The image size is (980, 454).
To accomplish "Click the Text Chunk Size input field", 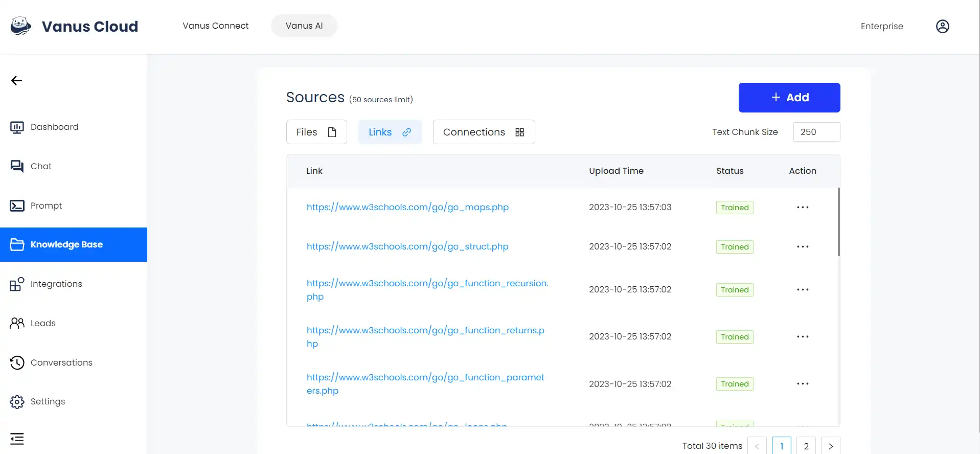I will [816, 132].
